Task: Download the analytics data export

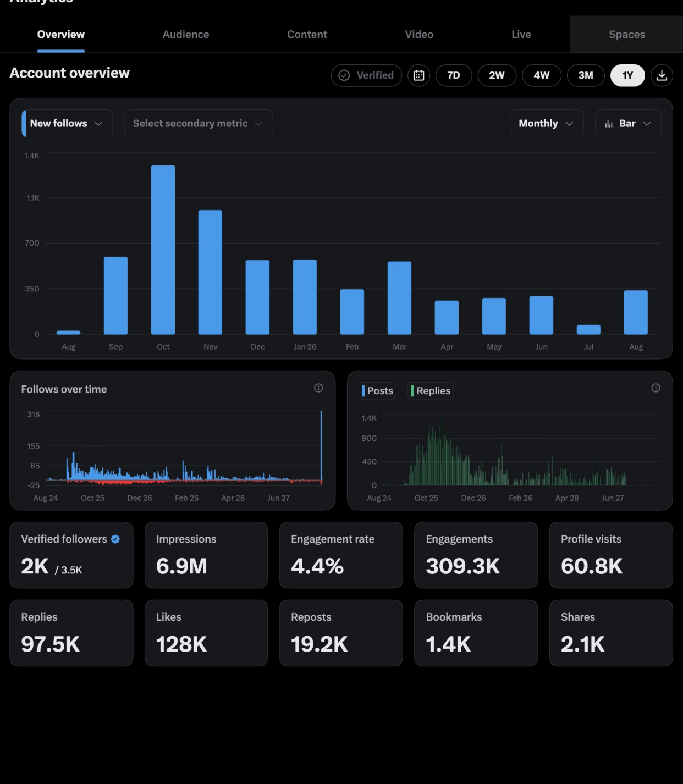Action: (662, 75)
